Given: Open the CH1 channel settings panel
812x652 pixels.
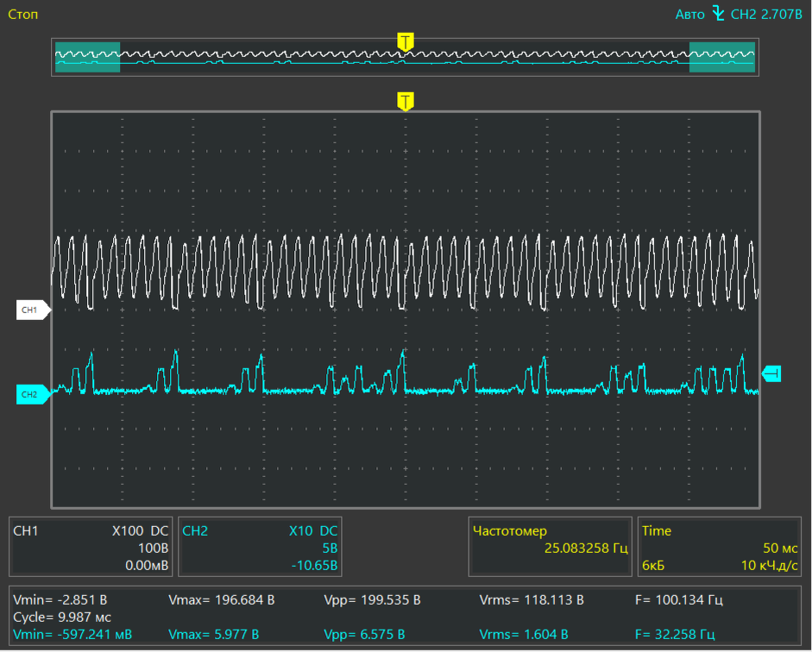Looking at the screenshot, I should tap(91, 547).
